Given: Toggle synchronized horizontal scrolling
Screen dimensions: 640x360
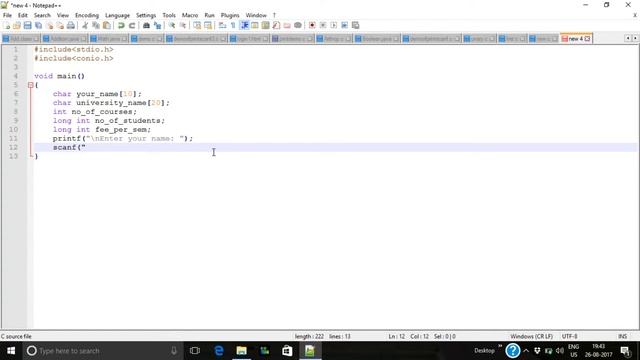Looking at the screenshot, I should (x=208, y=25).
